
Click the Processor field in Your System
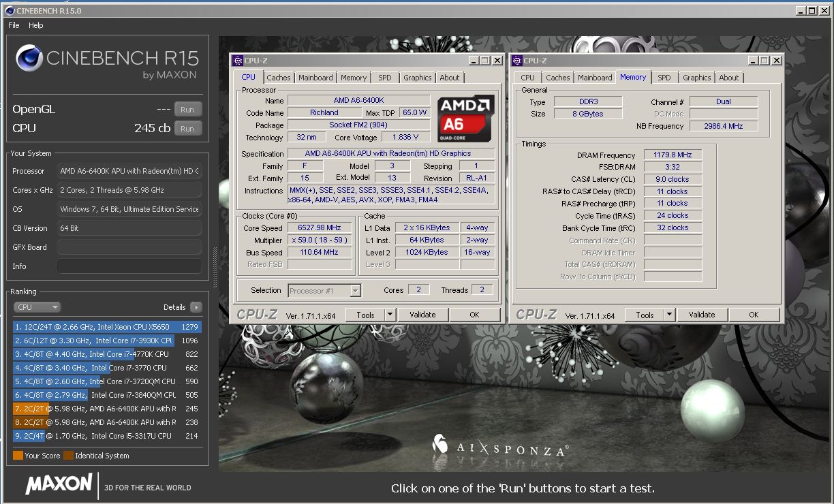tap(129, 171)
